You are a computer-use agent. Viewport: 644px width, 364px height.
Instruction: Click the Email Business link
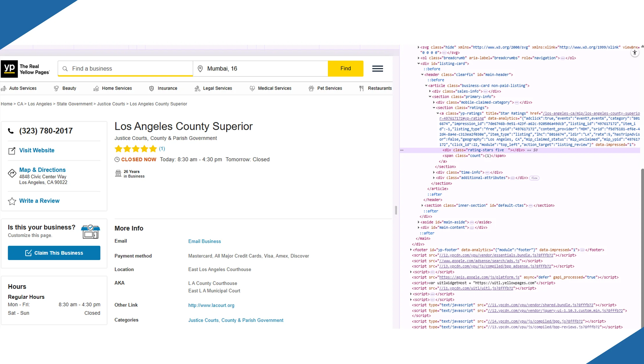[205, 241]
